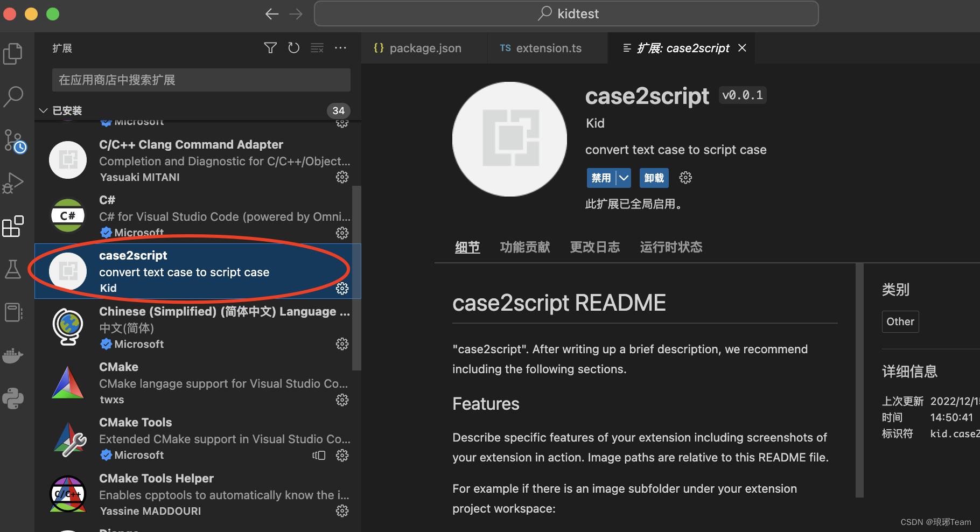The width and height of the screenshot is (980, 532).
Task: Open the dropdown arrow next to 禁用
Action: click(x=624, y=178)
